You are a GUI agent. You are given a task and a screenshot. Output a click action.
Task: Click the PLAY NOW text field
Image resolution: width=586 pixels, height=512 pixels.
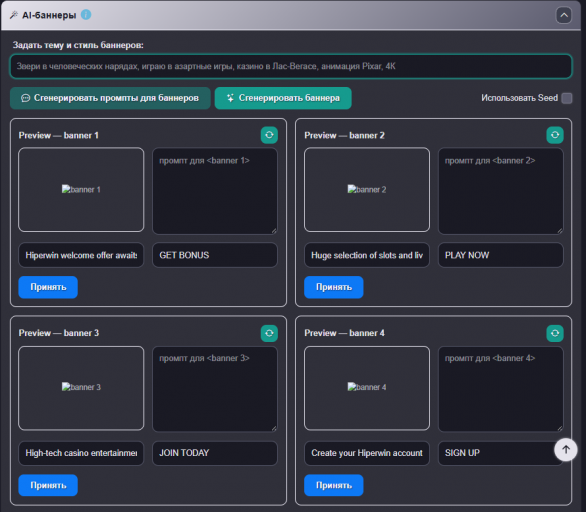pos(500,255)
